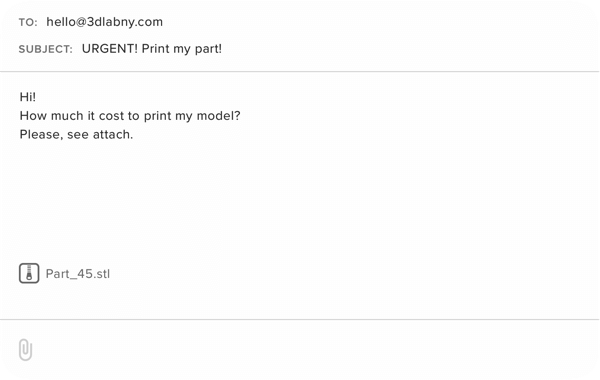The height and width of the screenshot is (380, 600).
Task: Click the TO: field label
Action: [28, 23]
